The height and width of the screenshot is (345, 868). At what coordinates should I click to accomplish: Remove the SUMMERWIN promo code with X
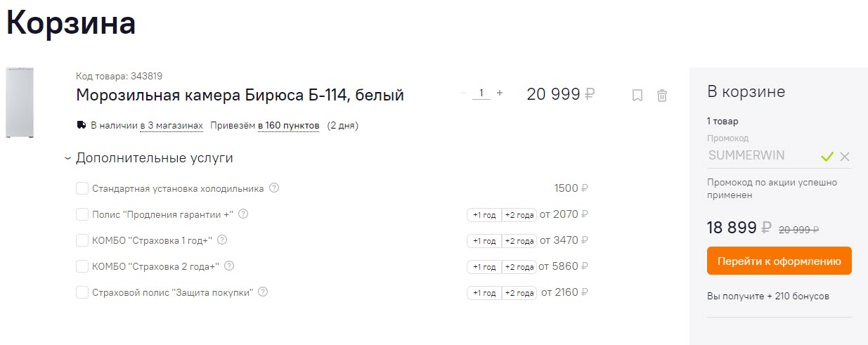click(x=845, y=157)
